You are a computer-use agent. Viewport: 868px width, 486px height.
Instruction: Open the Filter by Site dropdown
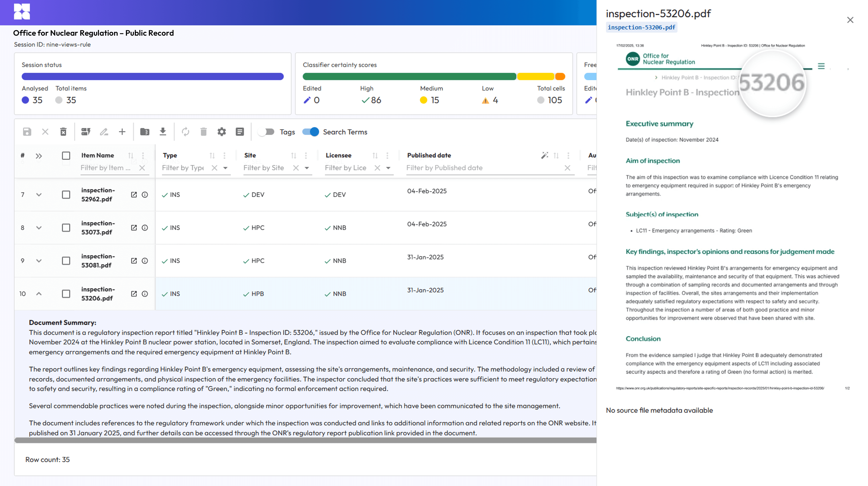tap(307, 168)
